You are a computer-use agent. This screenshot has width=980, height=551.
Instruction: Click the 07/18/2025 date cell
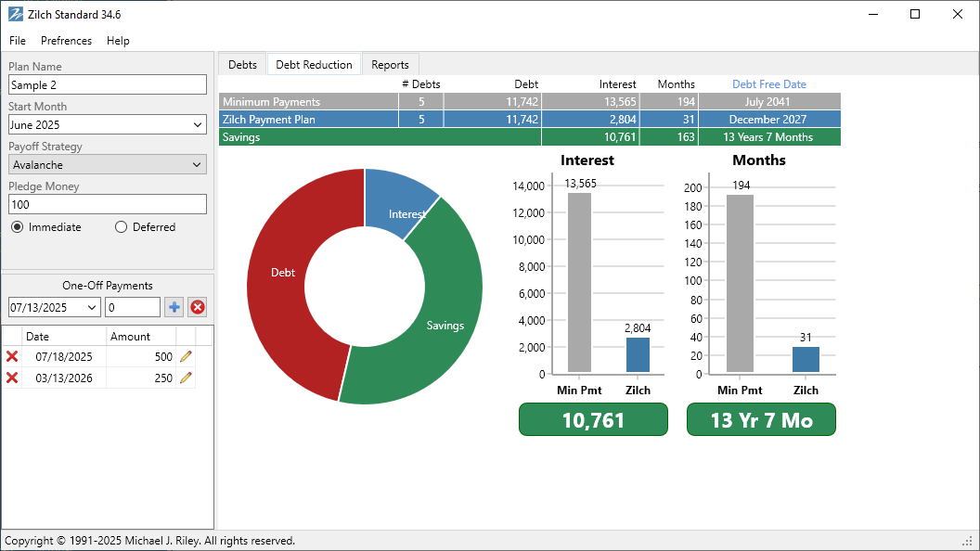point(64,357)
